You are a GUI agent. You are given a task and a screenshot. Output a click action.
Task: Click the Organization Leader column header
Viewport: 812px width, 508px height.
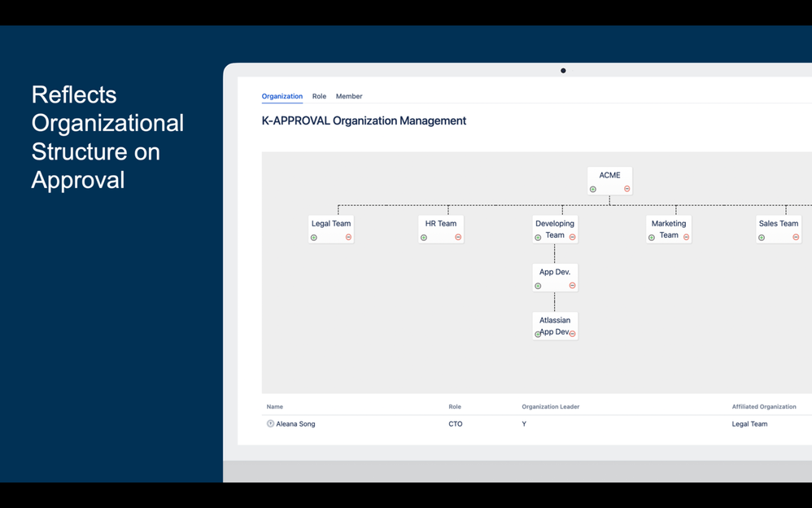[551, 406]
